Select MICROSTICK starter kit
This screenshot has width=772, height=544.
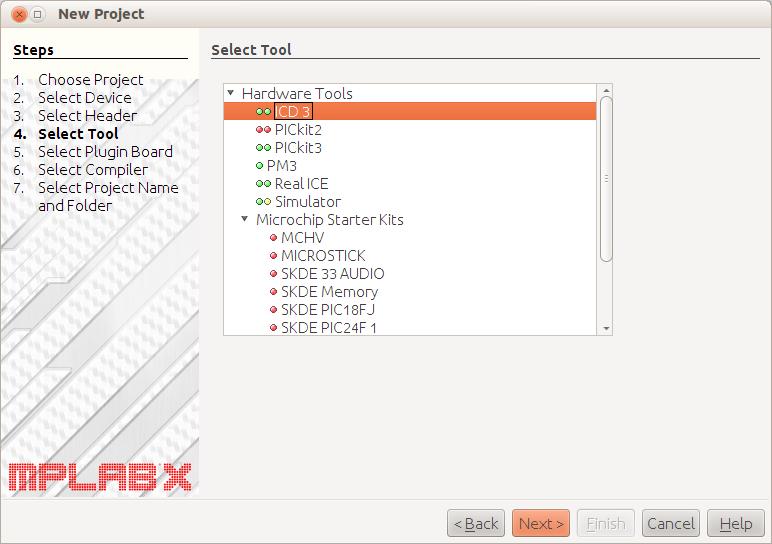[x=323, y=256]
